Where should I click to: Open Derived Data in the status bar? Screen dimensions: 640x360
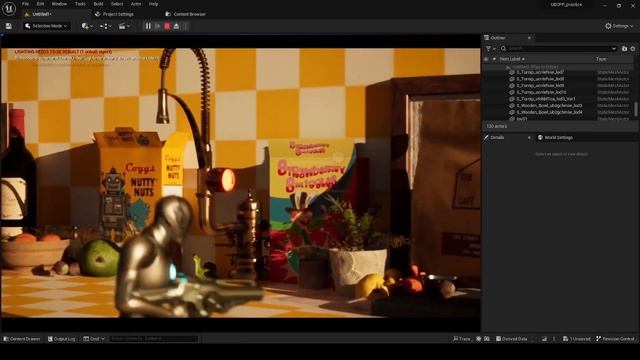(x=511, y=339)
